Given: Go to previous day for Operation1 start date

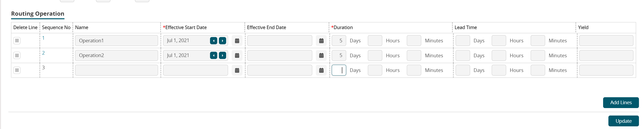Looking at the screenshot, I should (213, 41).
